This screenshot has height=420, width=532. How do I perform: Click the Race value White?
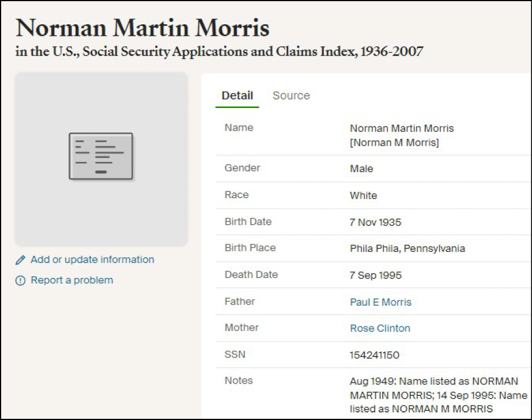(x=363, y=195)
